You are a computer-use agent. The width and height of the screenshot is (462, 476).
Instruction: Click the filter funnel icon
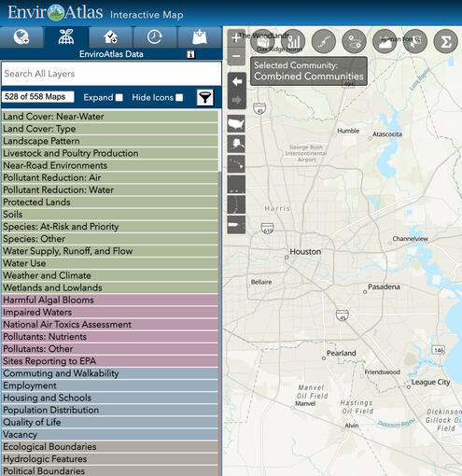coord(205,98)
